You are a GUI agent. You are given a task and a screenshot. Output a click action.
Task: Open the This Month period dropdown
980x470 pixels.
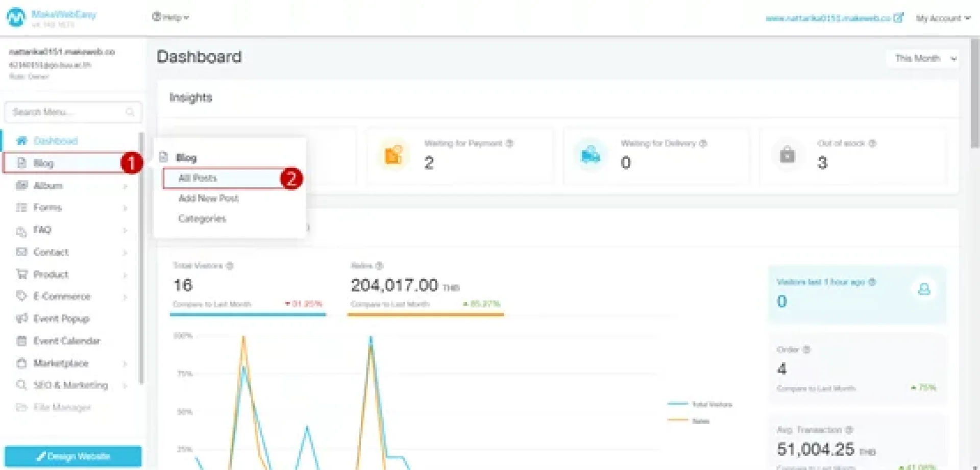(x=925, y=59)
